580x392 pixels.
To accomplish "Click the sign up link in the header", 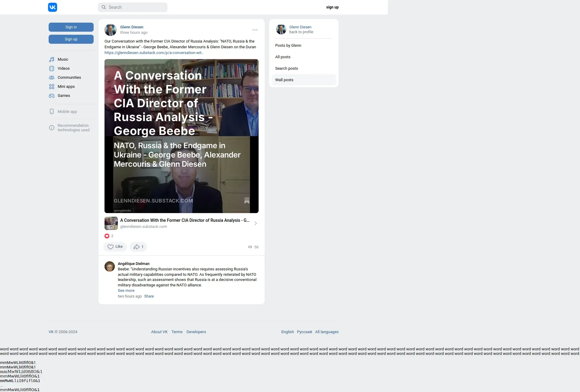I will pos(332,7).
